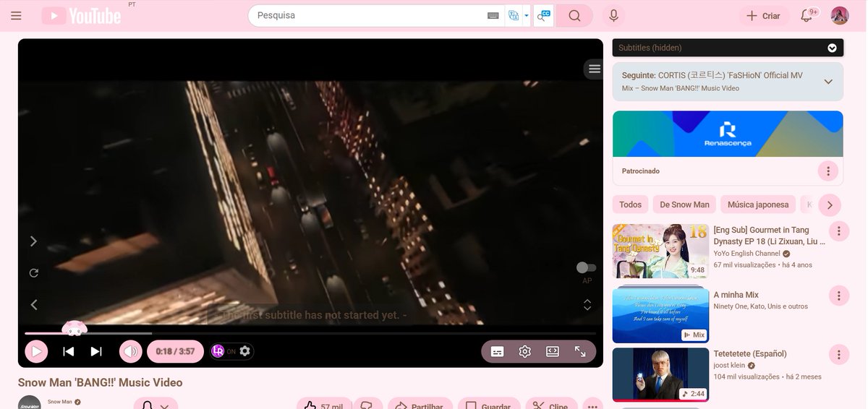
Task: Click the Partilhar share button
Action: (420, 405)
